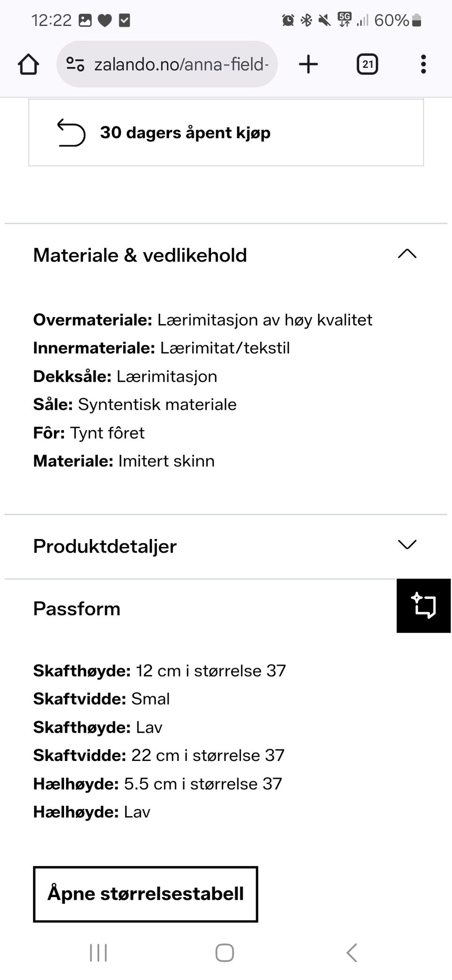452x980 pixels.
Task: Tap the Materiale & vedlikehold heading
Action: (140, 255)
